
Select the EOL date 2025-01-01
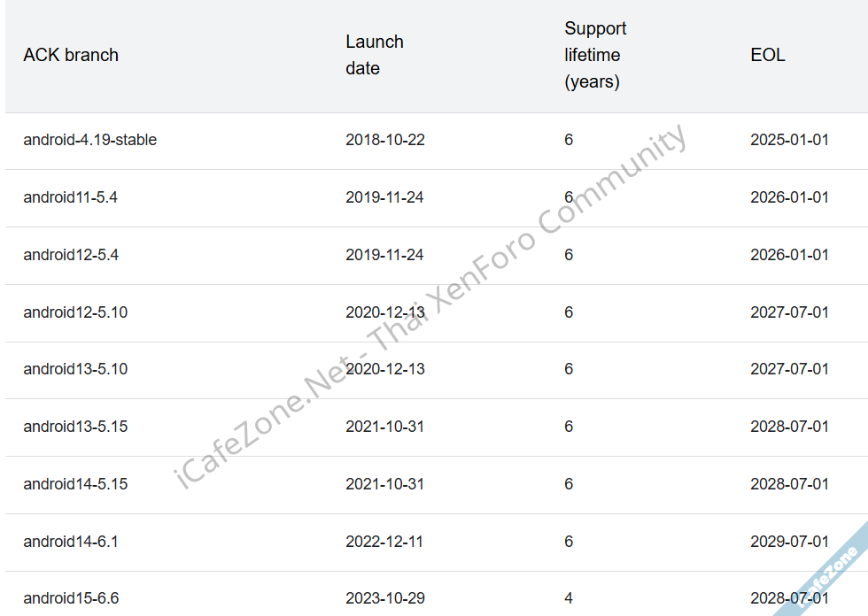click(x=790, y=140)
